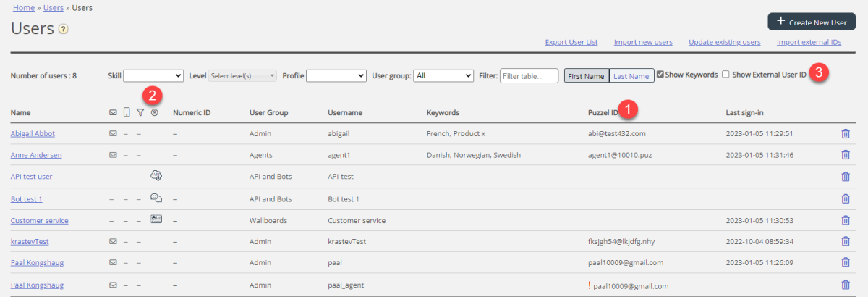
Task: Go to Home in breadcrumb
Action: 24,8
